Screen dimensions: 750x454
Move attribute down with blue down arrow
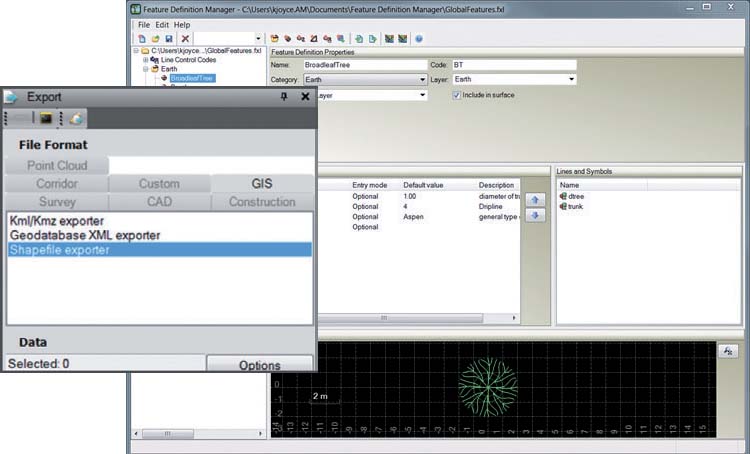click(535, 216)
